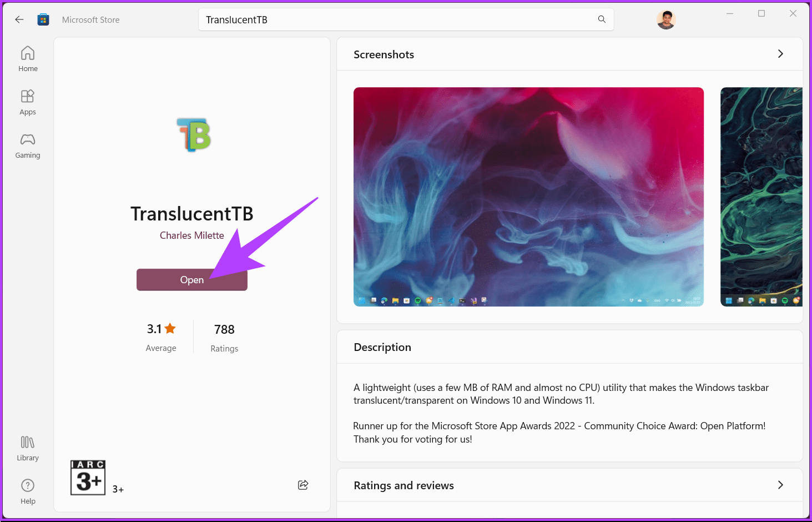Click the Microsoft Store logo icon
Viewport: 812px width, 522px height.
[x=43, y=19]
